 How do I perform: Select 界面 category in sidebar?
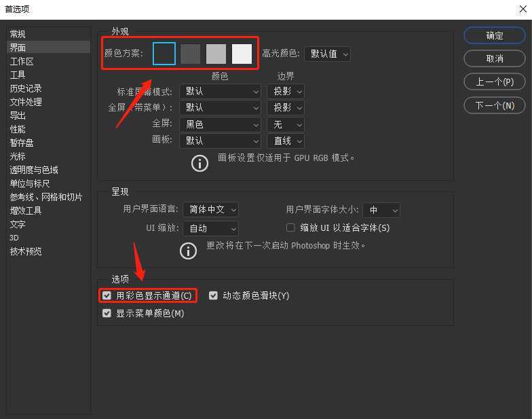click(48, 48)
